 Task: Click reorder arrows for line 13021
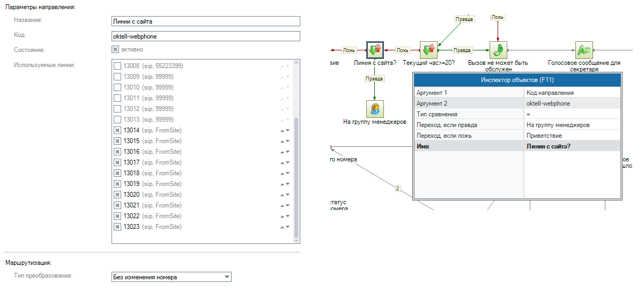285,205
